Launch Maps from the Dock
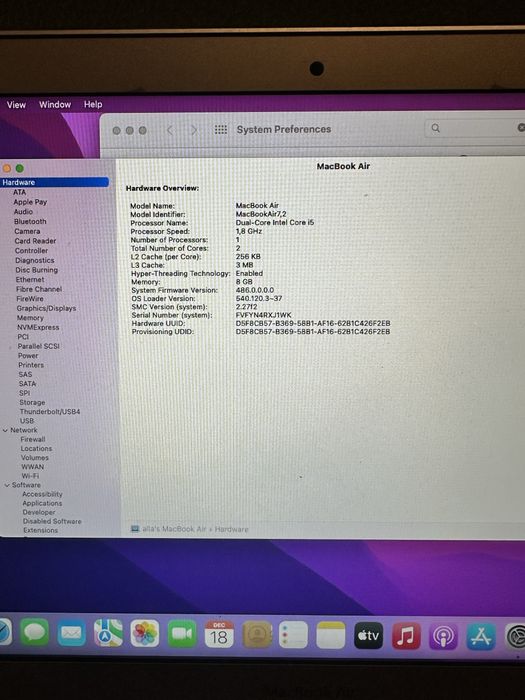The image size is (525, 700). 108,633
